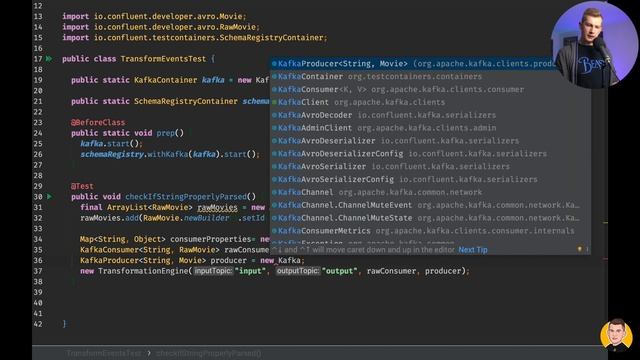Click the producer argument on line 37
The height and width of the screenshot is (360, 640).
(443, 271)
